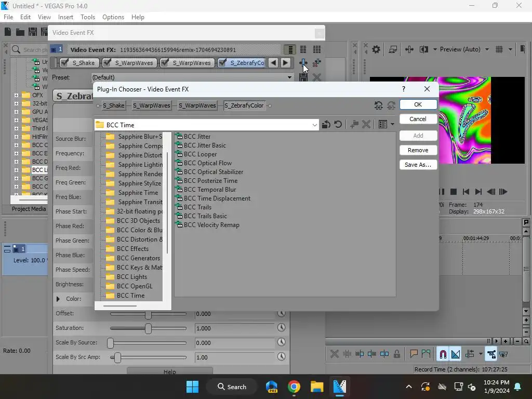Click the move plug-in right icon in chooser
The image size is (532, 399).
pyautogui.click(x=391, y=105)
